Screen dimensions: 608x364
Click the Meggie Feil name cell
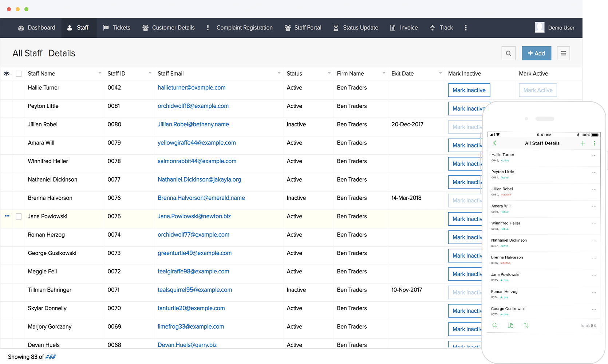[x=42, y=272]
